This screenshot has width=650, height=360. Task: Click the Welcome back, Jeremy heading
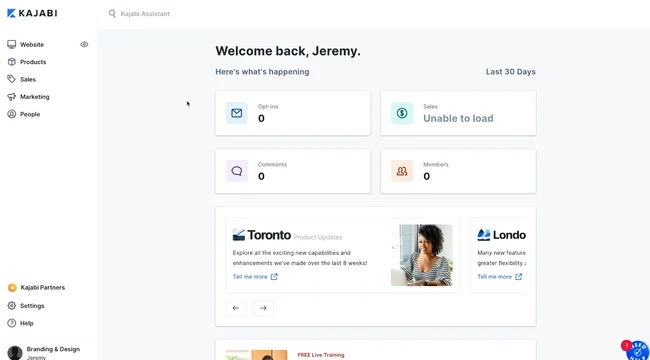point(288,51)
